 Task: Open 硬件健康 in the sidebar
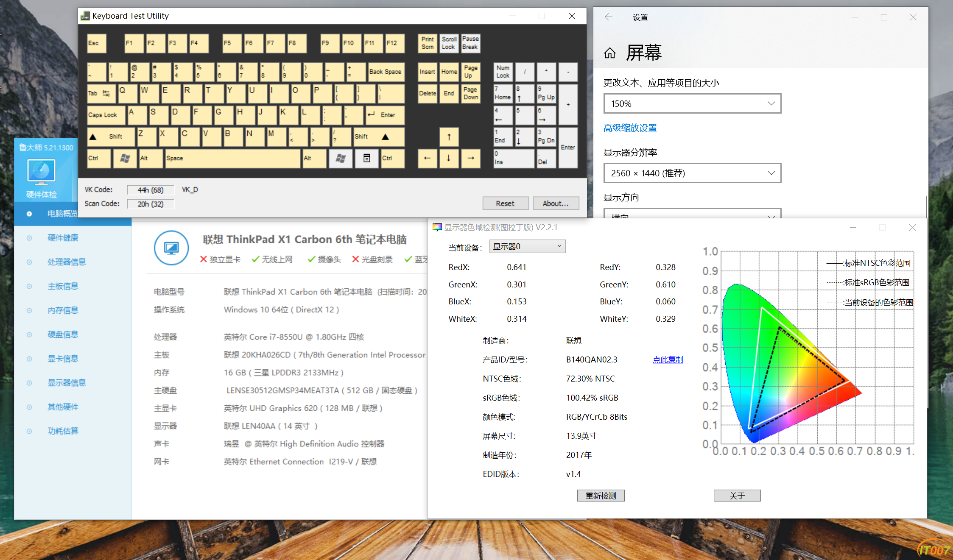63,238
